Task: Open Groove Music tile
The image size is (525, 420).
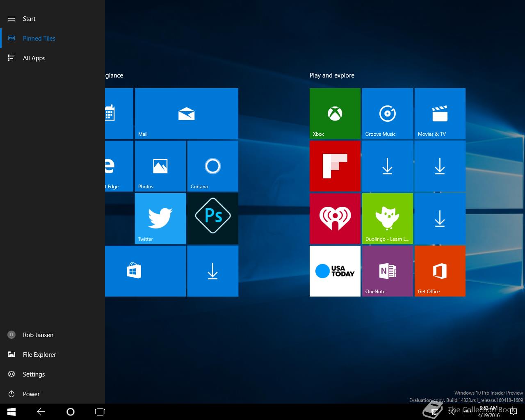Action: [388, 114]
